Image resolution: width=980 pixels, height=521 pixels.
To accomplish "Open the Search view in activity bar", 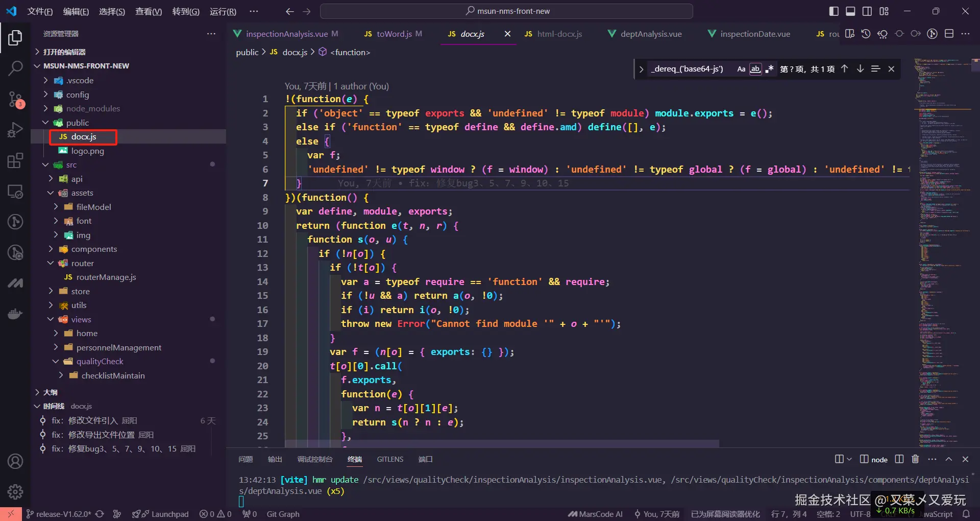I will click(15, 68).
